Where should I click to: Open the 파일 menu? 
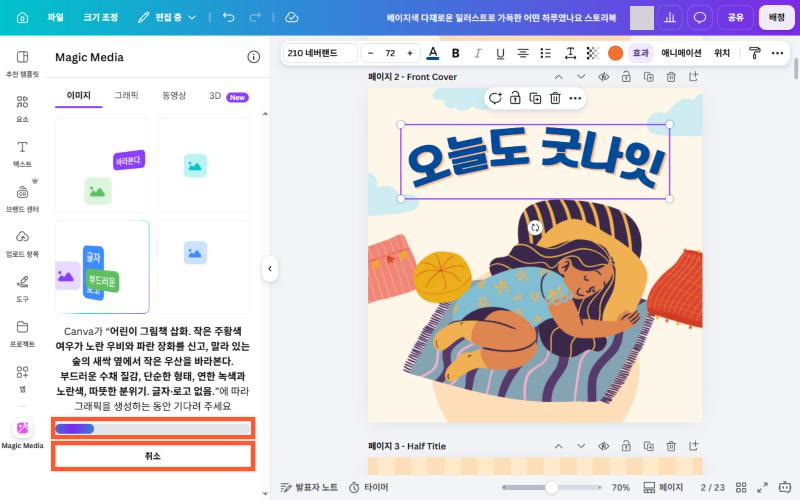(55, 17)
